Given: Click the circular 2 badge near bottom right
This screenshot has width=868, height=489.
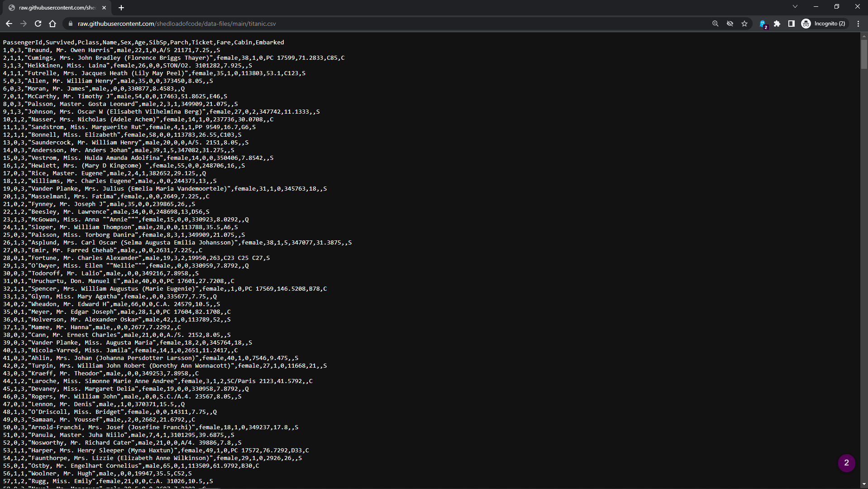Looking at the screenshot, I should (x=847, y=463).
